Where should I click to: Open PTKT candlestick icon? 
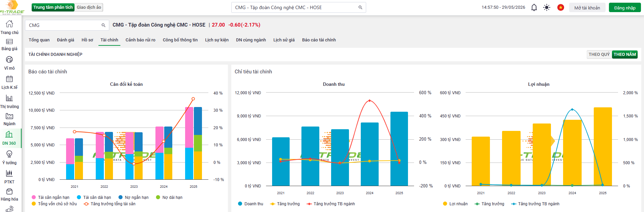(9, 173)
